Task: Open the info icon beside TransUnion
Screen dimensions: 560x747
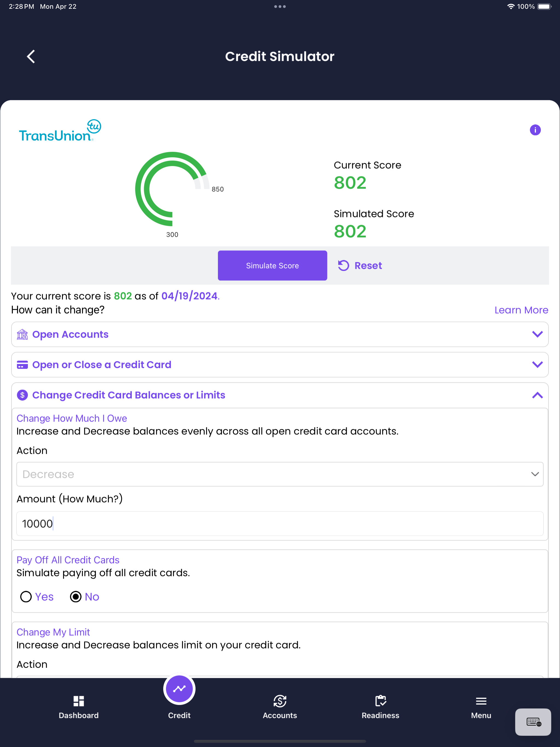Action: coord(535,130)
